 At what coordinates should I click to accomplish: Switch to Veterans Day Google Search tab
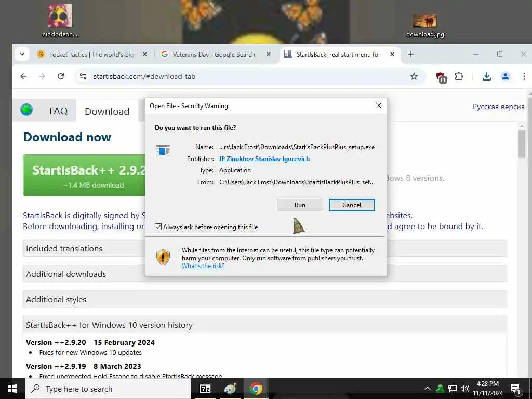[214, 54]
